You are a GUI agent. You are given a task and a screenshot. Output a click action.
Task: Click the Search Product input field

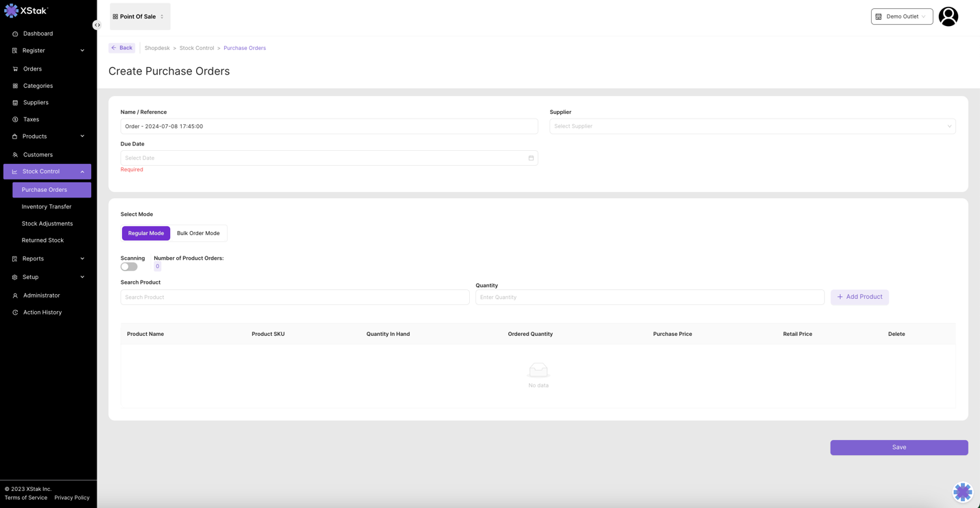pyautogui.click(x=295, y=298)
